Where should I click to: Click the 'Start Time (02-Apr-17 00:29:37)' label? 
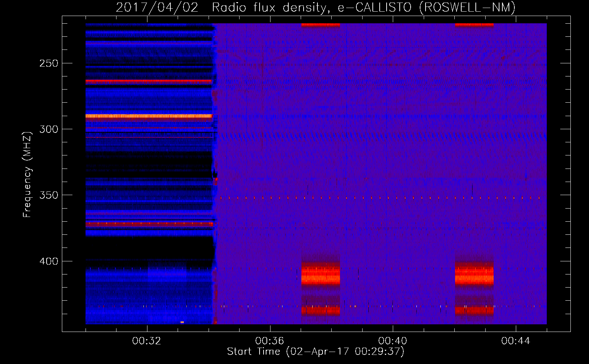tap(316, 352)
